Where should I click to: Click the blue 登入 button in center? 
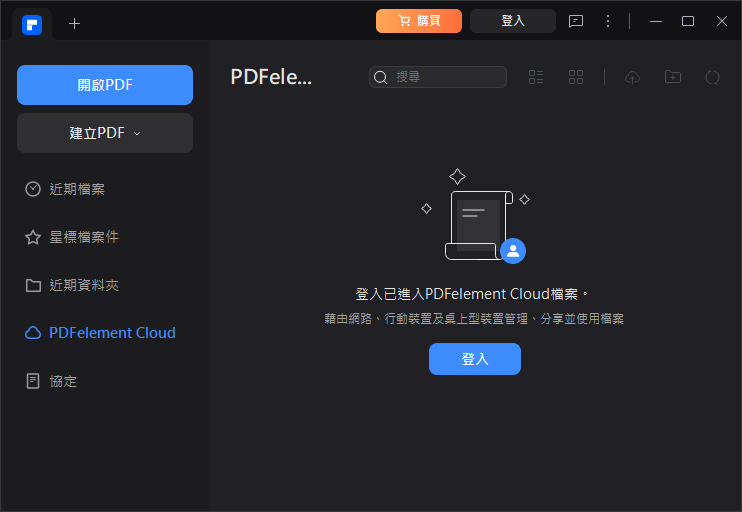point(475,359)
